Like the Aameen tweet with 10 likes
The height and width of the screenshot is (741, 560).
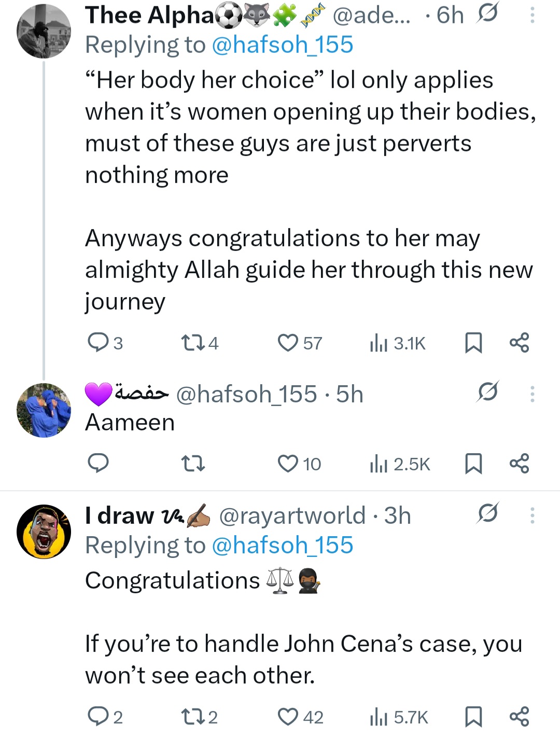pyautogui.click(x=288, y=463)
